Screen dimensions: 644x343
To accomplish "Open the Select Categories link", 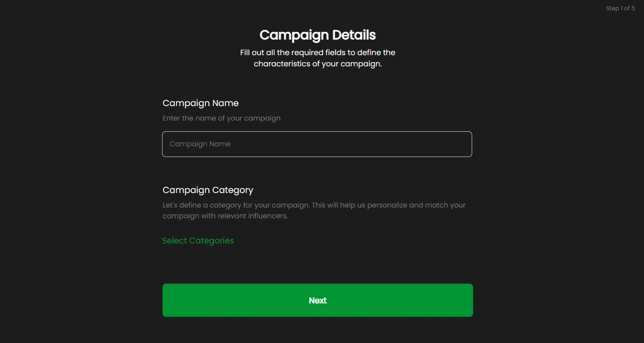I will tap(198, 241).
